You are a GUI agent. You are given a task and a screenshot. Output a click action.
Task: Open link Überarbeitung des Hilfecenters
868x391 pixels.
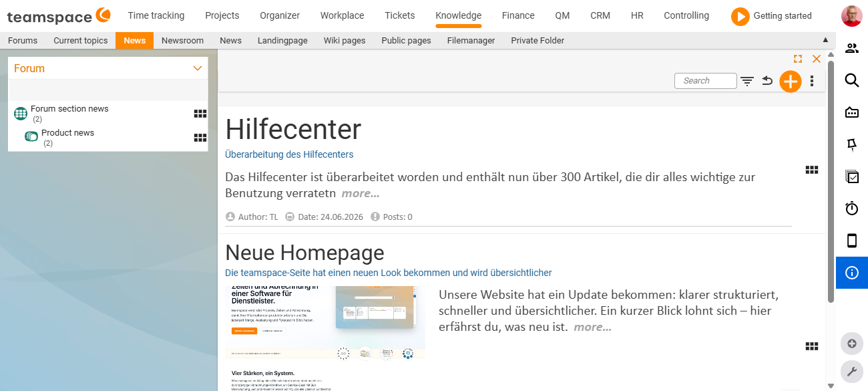[x=289, y=154]
